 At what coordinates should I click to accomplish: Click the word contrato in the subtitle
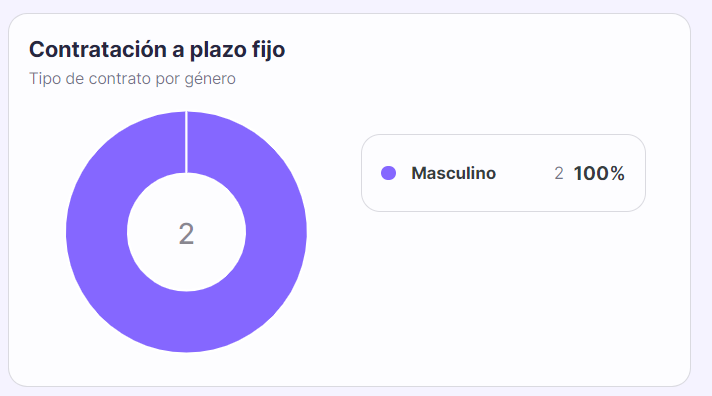tap(119, 79)
